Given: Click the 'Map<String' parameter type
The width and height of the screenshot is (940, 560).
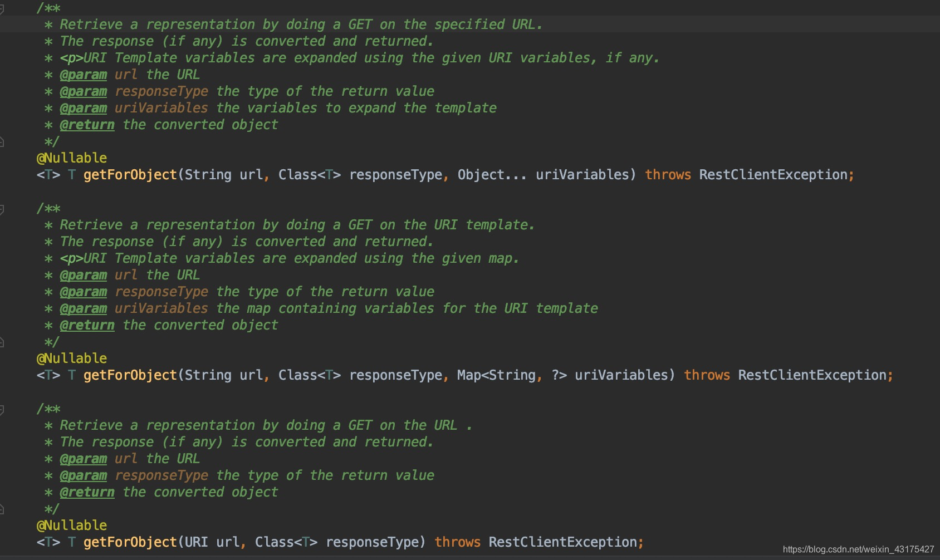Looking at the screenshot, I should 497,375.
